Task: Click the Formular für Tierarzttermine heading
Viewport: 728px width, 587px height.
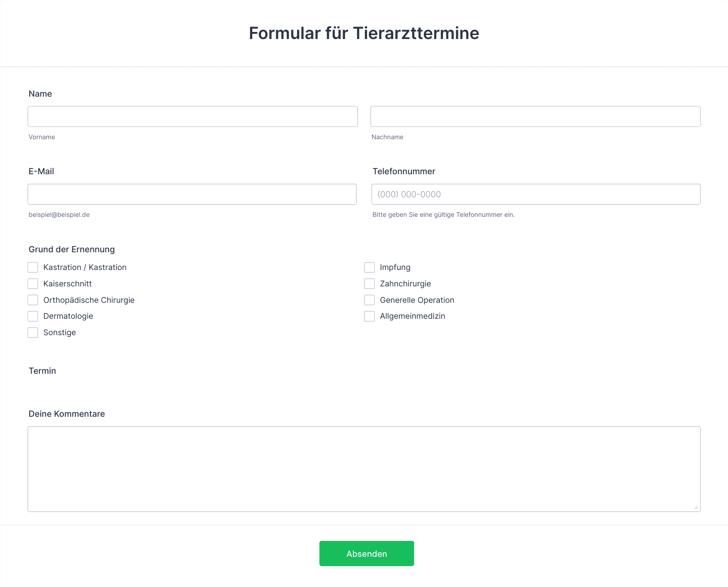Action: coord(364,33)
